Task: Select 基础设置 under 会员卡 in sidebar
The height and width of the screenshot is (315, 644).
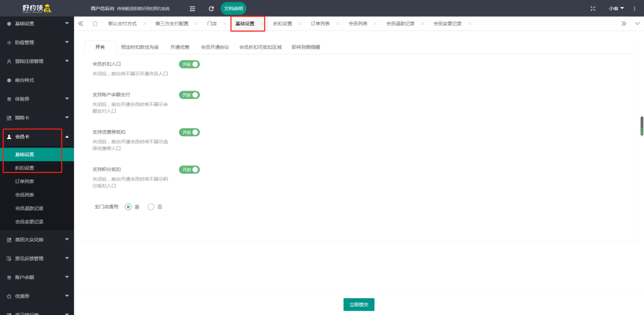Action: point(37,155)
